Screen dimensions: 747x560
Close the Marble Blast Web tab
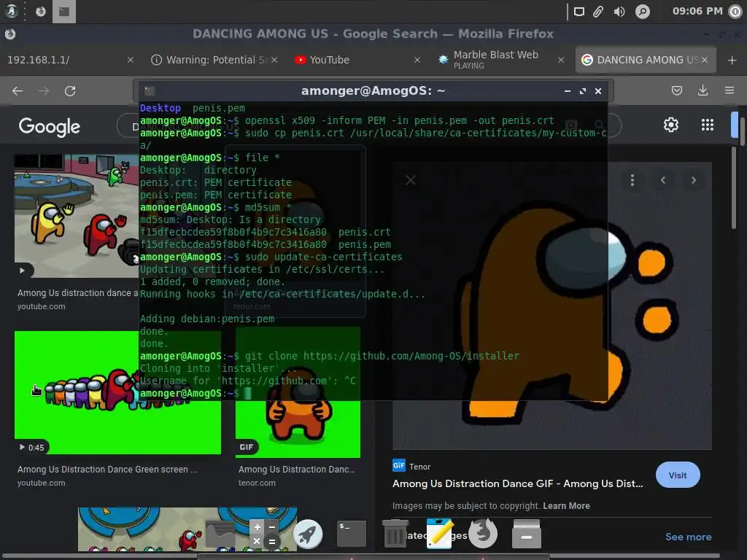561,60
